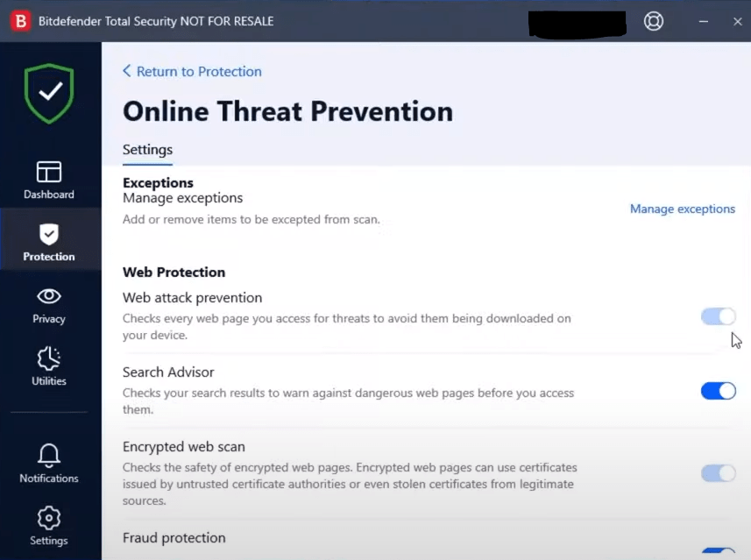
Task: Click the Web attack prevention label
Action: point(193,298)
